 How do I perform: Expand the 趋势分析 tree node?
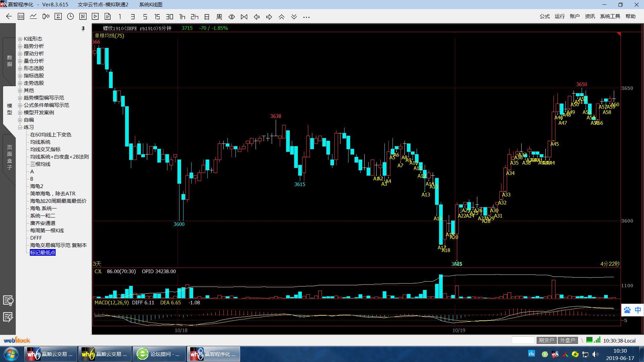20,46
